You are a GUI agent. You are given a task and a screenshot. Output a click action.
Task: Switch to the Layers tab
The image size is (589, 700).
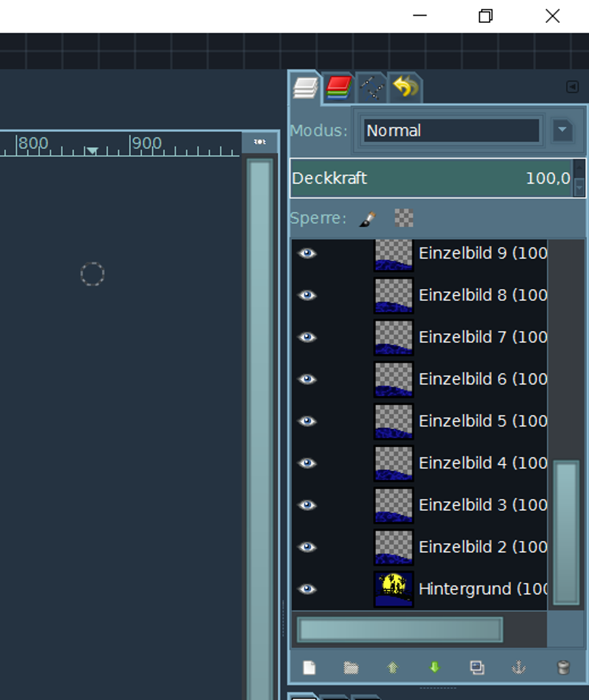coord(306,88)
